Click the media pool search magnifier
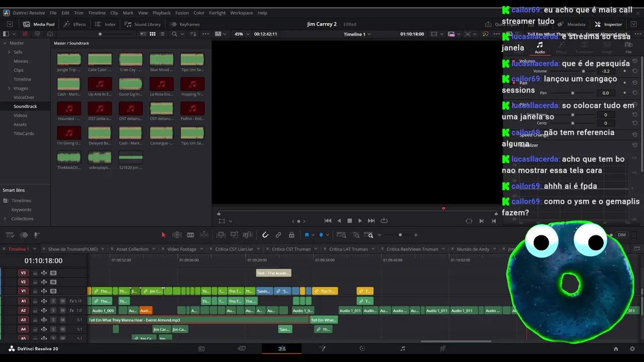644x362 pixels. coord(174,34)
